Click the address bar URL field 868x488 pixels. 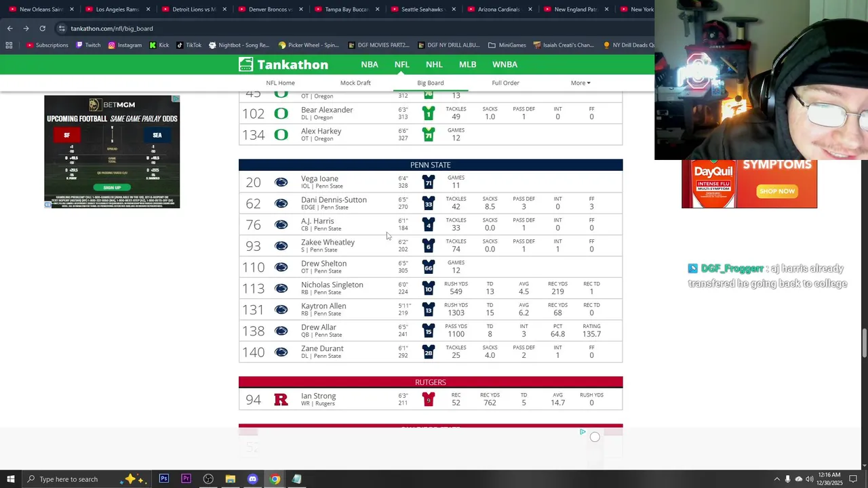tap(353, 28)
